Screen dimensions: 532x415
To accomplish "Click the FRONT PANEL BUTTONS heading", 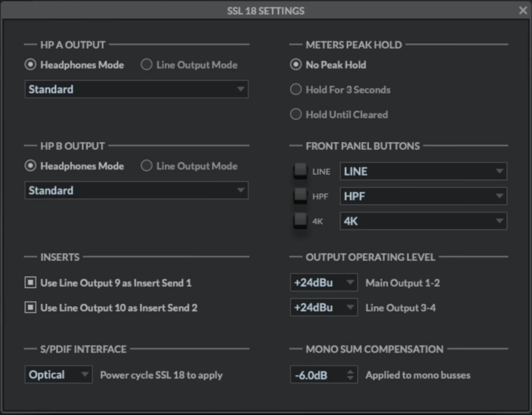I will coord(363,146).
